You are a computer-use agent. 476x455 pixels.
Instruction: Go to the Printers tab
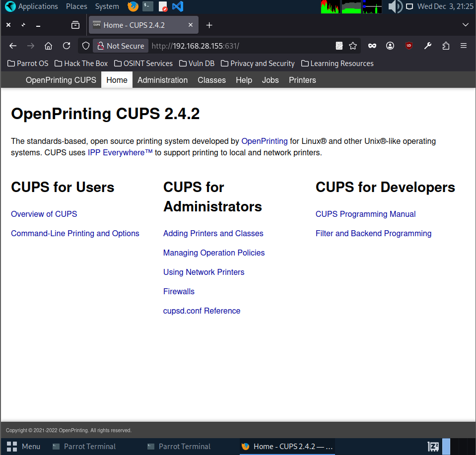[302, 80]
